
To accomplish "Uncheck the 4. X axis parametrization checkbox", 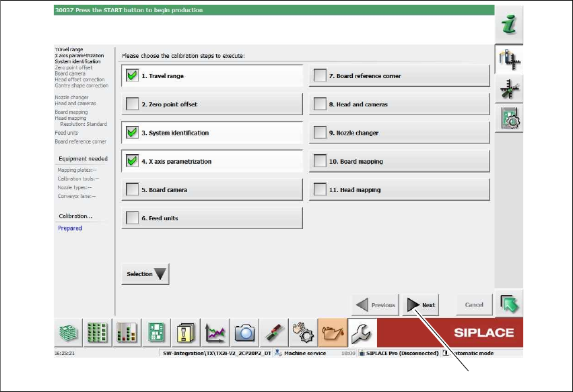I will coord(132,161).
